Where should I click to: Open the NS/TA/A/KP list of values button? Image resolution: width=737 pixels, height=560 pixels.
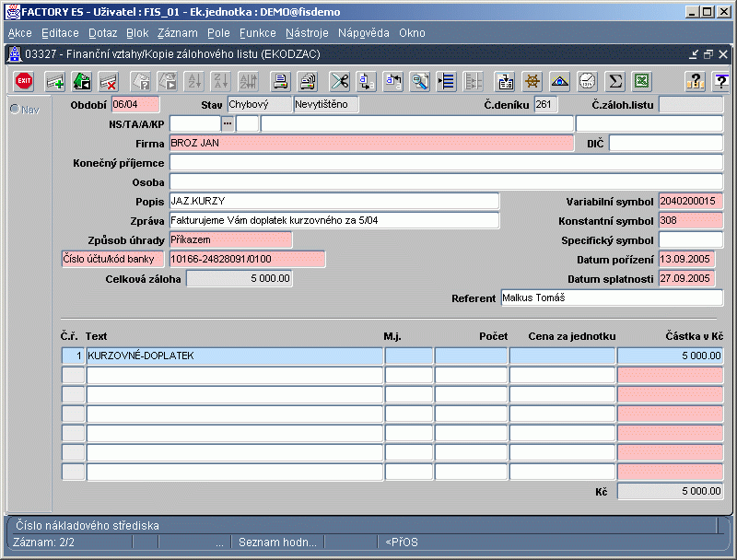[x=228, y=123]
